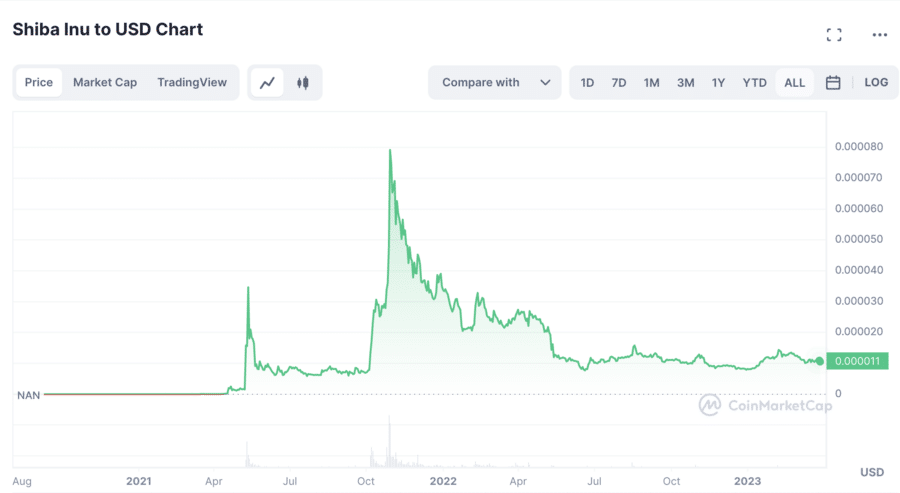Open the three-dot more options menu

(879, 35)
